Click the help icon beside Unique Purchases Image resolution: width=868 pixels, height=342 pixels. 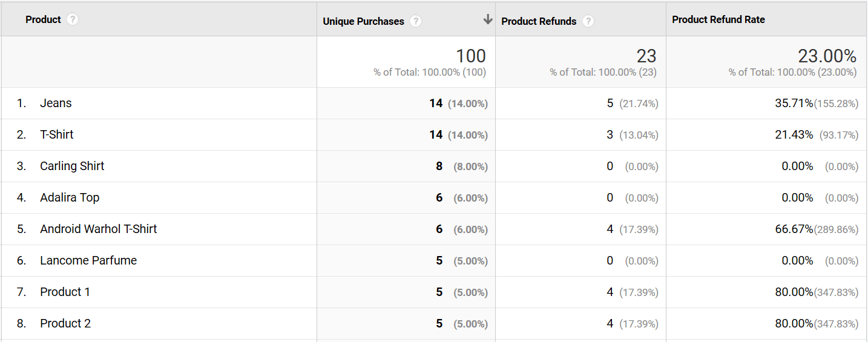click(x=415, y=21)
